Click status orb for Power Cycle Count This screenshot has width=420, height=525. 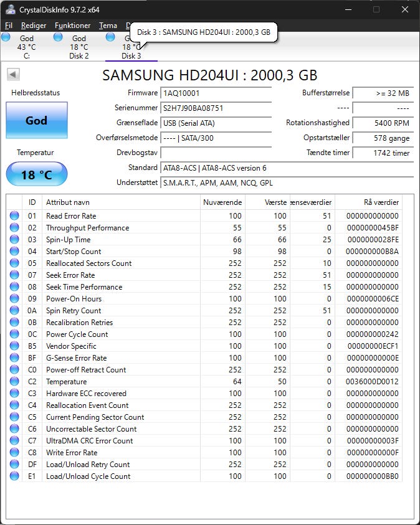(14, 334)
